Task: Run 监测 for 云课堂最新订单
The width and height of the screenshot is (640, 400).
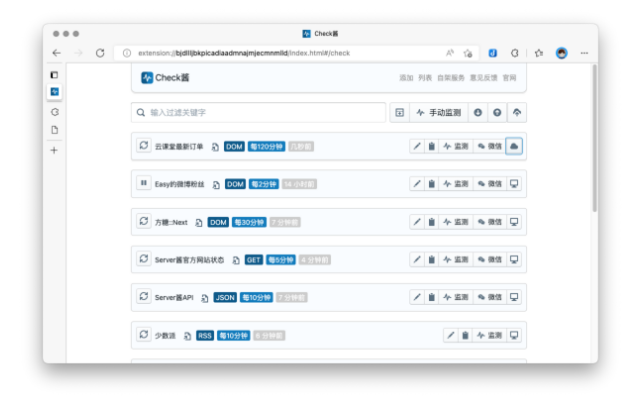Action: coord(456,146)
